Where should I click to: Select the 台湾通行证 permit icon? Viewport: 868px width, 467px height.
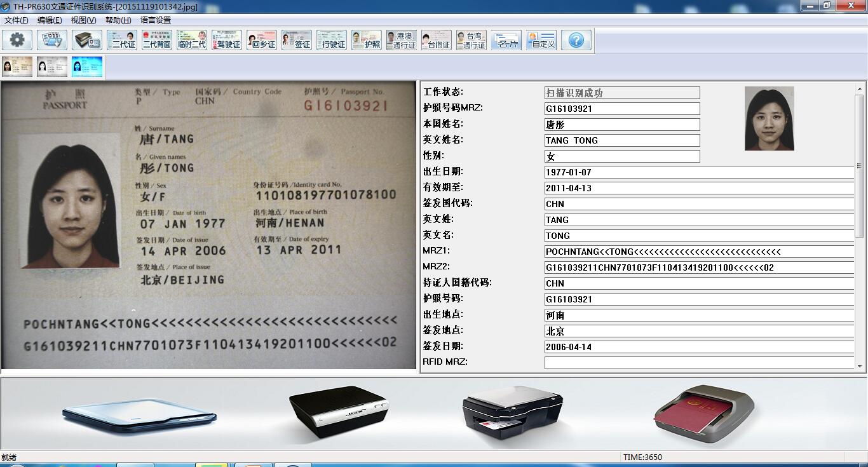click(x=471, y=39)
